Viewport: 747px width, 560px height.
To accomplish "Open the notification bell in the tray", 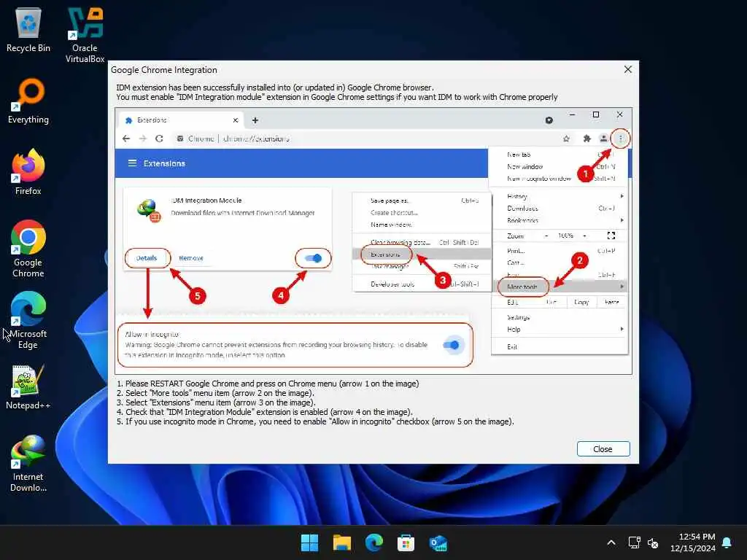I will 727,542.
